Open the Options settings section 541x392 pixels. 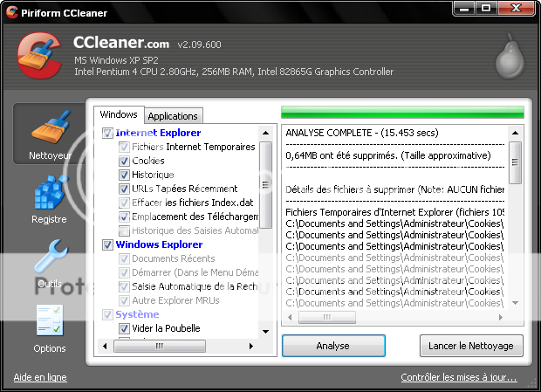(49, 327)
